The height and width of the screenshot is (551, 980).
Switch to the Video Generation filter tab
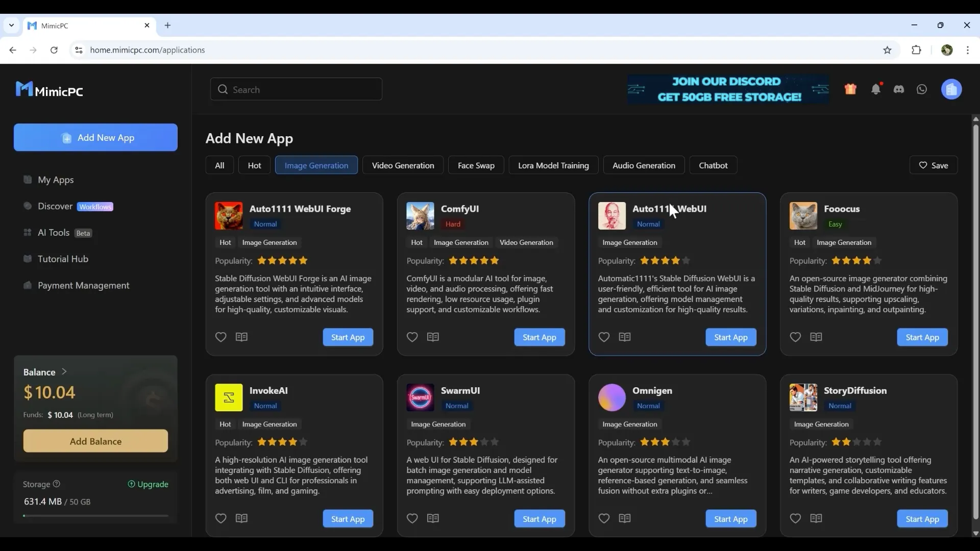pyautogui.click(x=403, y=165)
